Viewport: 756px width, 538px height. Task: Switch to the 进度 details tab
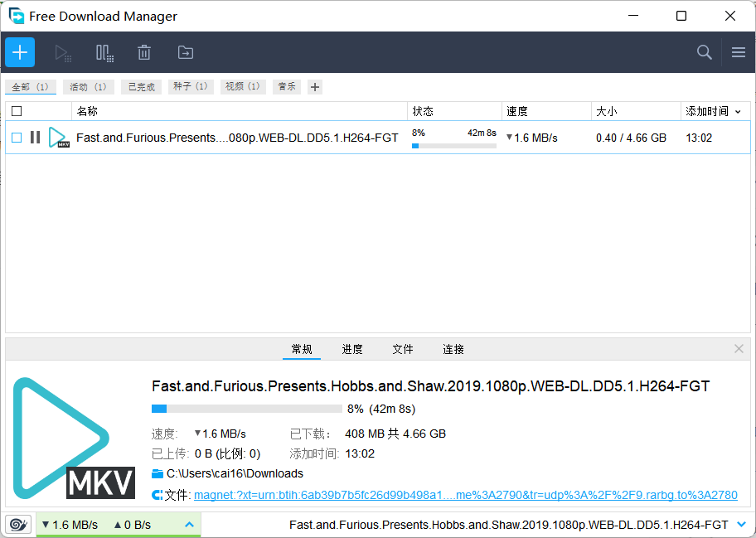(x=352, y=349)
